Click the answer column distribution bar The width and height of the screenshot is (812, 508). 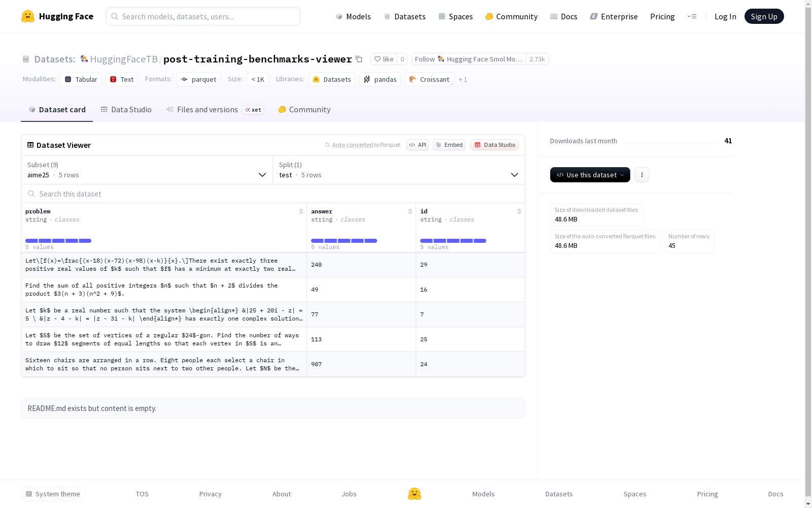pos(344,241)
